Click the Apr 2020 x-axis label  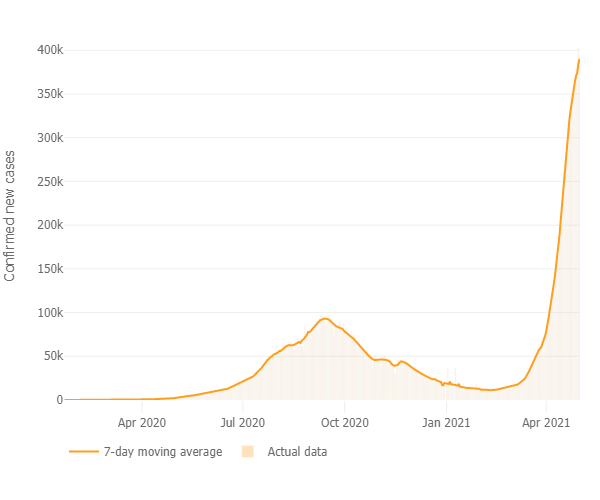(142, 422)
